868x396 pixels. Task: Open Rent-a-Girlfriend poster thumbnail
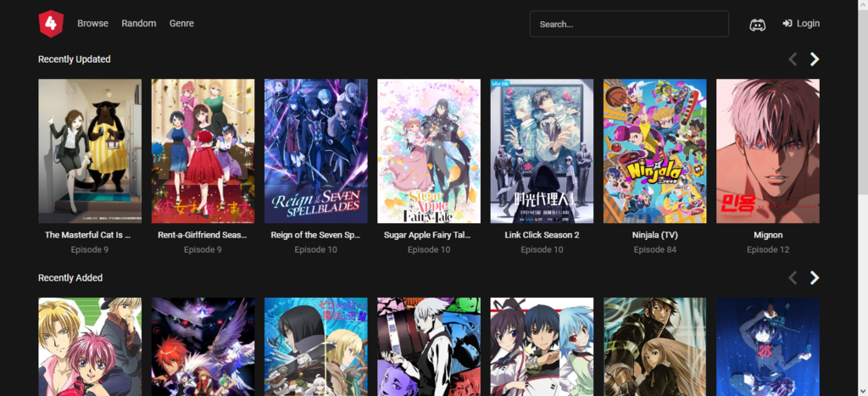(x=203, y=151)
